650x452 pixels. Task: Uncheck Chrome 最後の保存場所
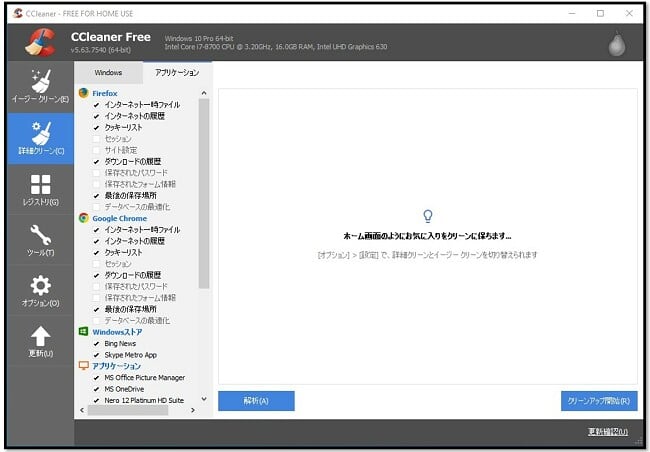(x=96, y=309)
